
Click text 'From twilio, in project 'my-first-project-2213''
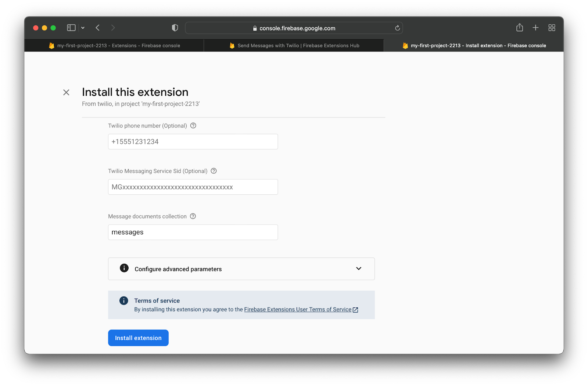(x=141, y=104)
